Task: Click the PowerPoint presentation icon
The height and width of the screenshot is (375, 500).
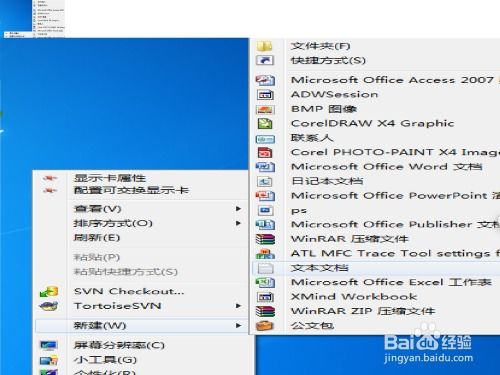Action: [x=265, y=196]
